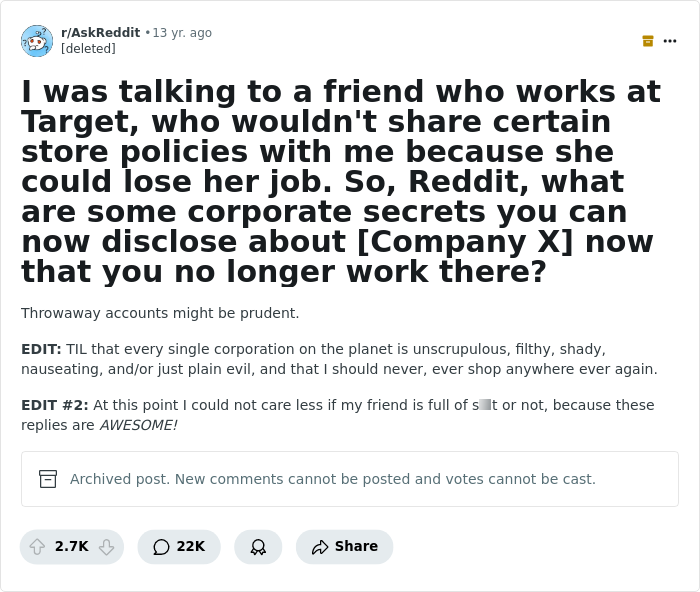Click the post title about Target secrets
This screenshot has height=592, width=700.
[340, 181]
